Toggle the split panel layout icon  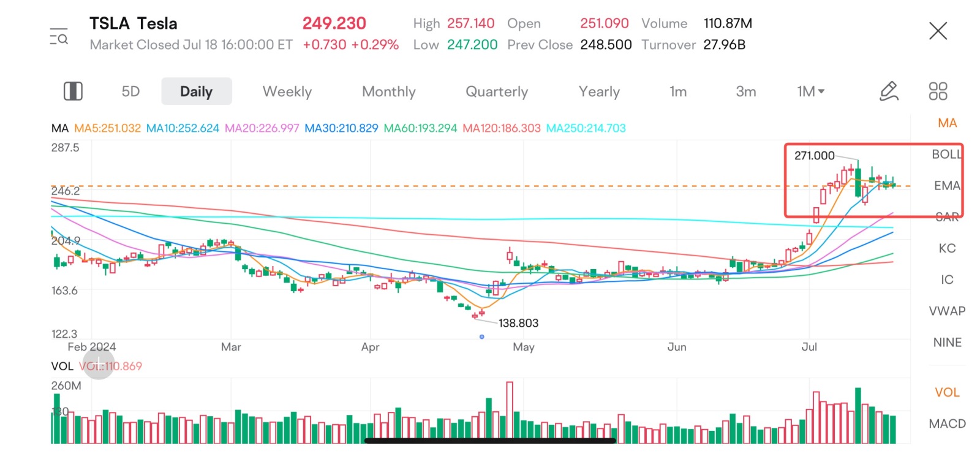point(73,91)
